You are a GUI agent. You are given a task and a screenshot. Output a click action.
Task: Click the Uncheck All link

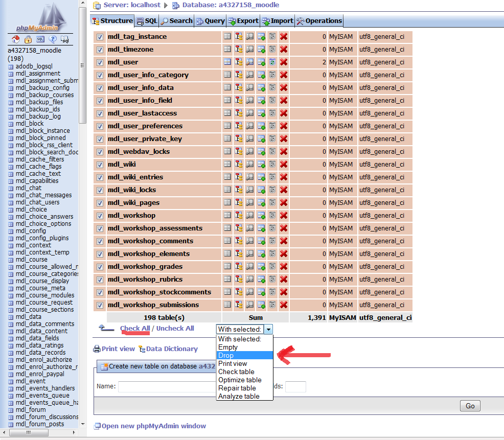[x=175, y=329]
